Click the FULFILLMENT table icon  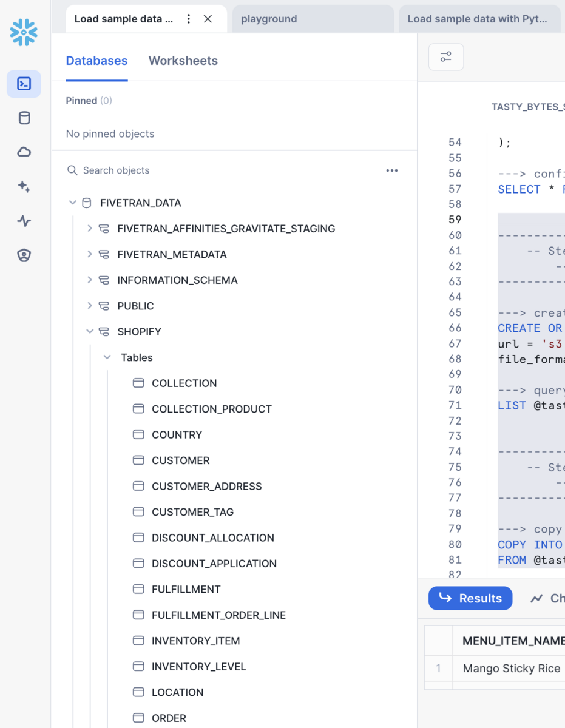click(x=138, y=589)
